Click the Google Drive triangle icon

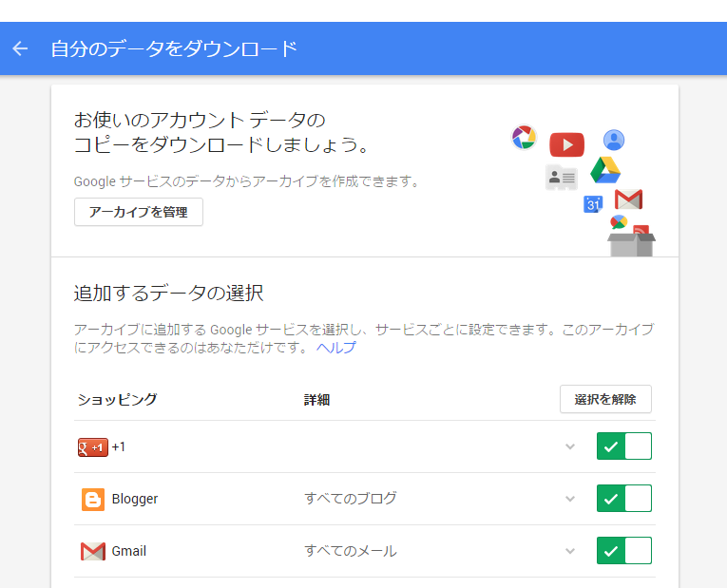(605, 170)
